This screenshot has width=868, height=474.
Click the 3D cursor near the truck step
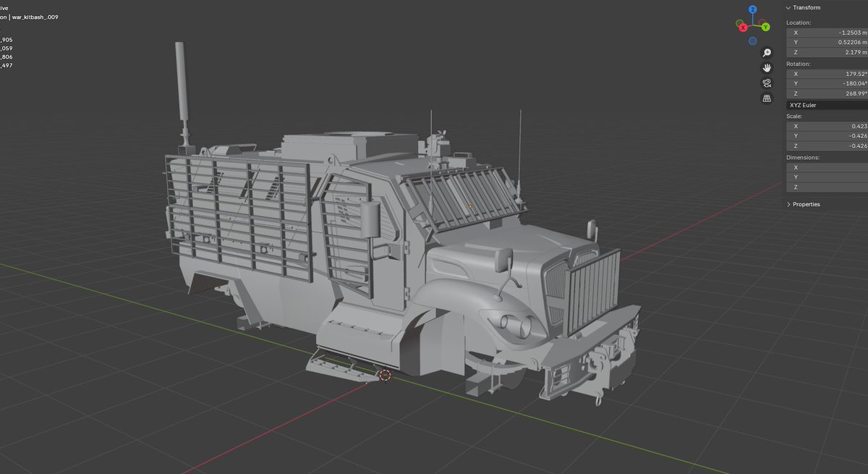pyautogui.click(x=386, y=375)
